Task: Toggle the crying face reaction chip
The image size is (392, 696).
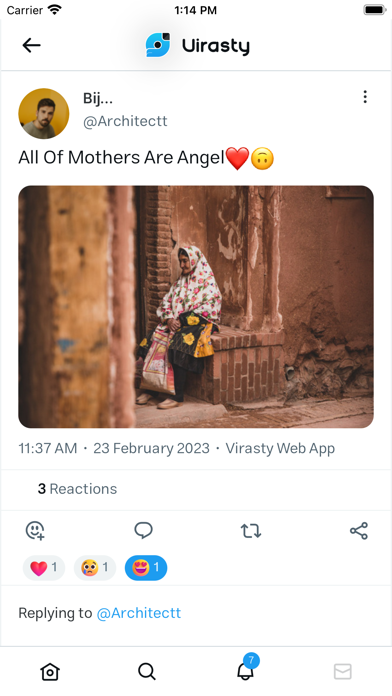Action: point(95,568)
